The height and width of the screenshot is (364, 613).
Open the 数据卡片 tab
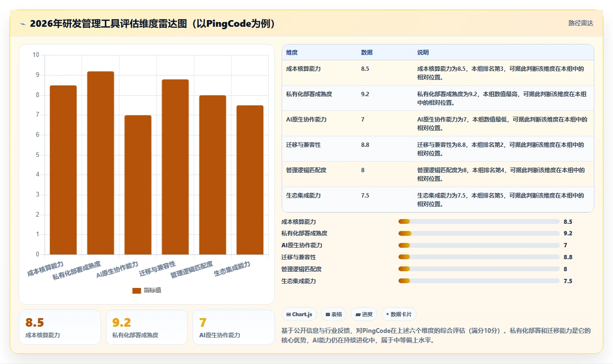coord(399,314)
